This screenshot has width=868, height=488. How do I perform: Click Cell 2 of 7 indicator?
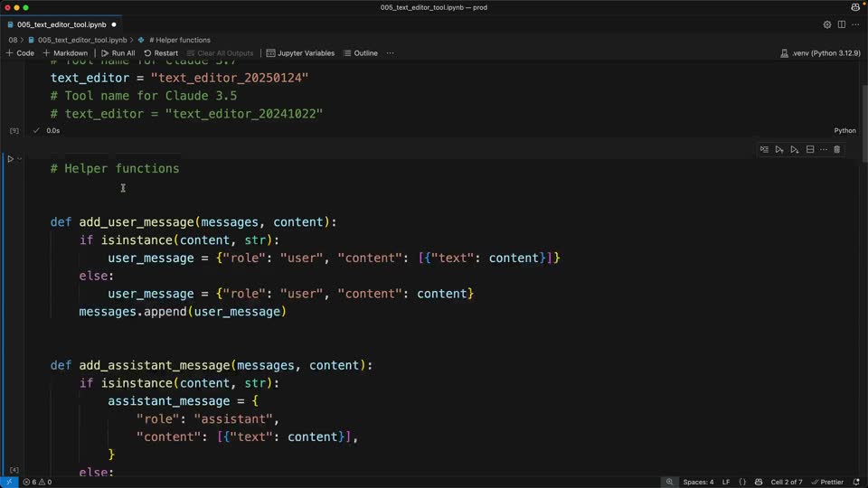pos(786,482)
